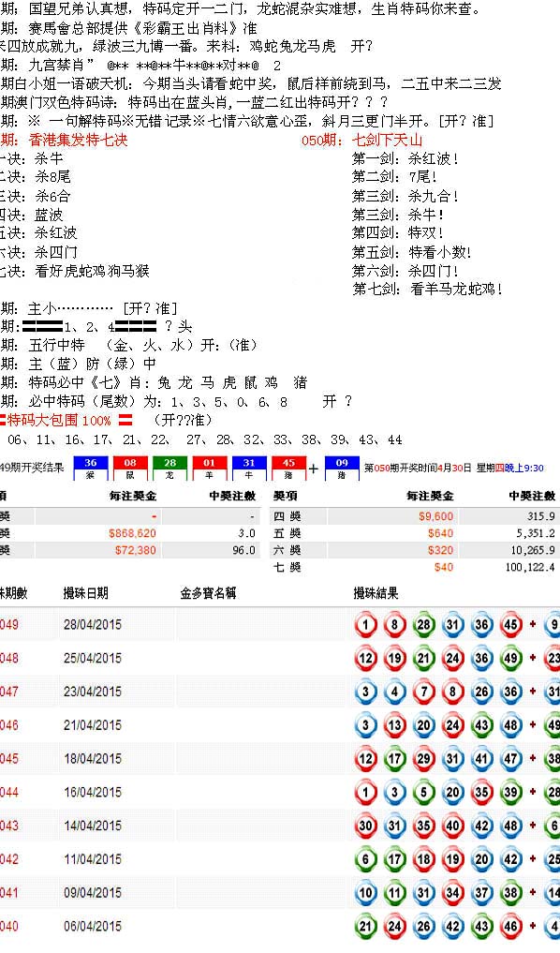Click the draw date 09/04/2015
Screen dimensions: 560x953
tap(93, 893)
